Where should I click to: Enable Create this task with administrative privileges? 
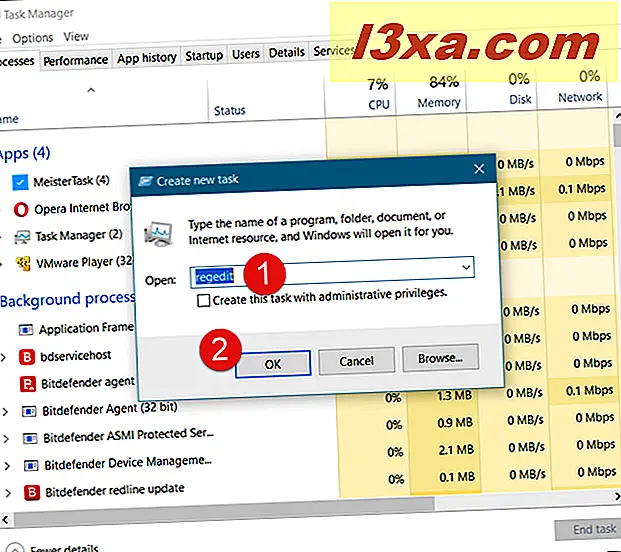tap(204, 301)
